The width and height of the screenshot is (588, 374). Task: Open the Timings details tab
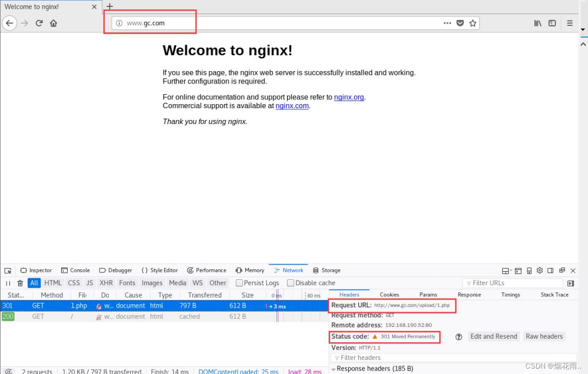(510, 295)
